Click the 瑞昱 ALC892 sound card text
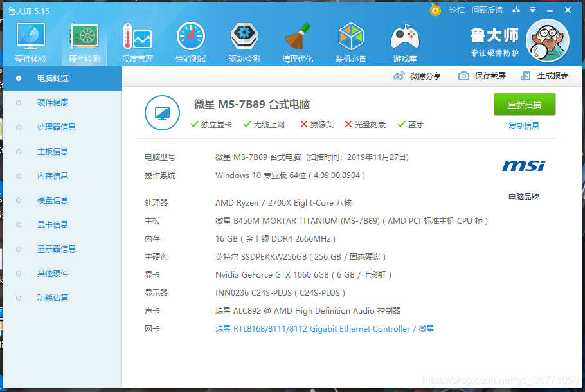 (x=308, y=311)
